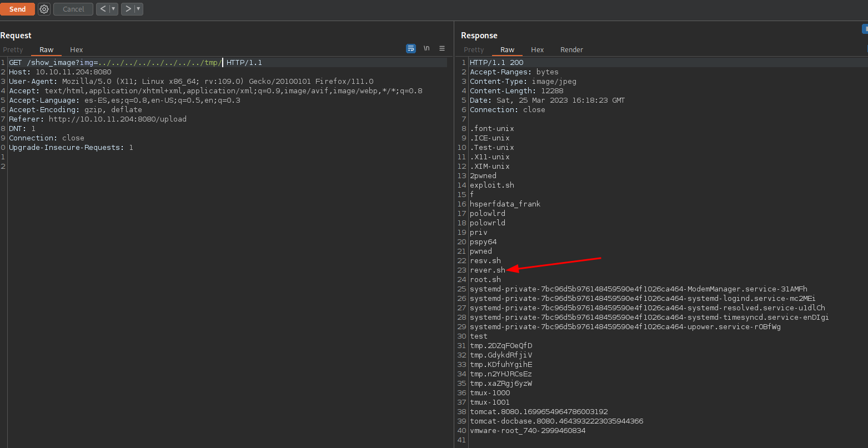Click the tmux-1001 entry in response
This screenshot has height=448, width=868.
click(490, 402)
